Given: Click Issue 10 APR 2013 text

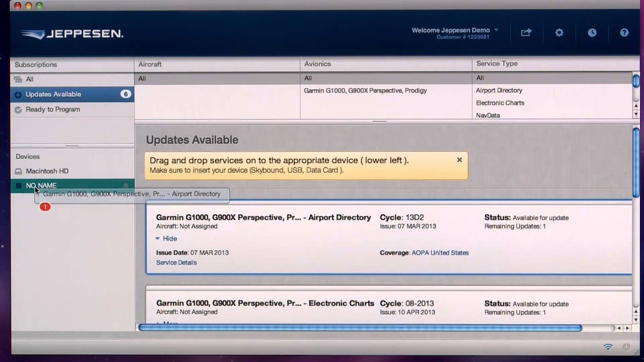Looking at the screenshot, I should point(408,312).
